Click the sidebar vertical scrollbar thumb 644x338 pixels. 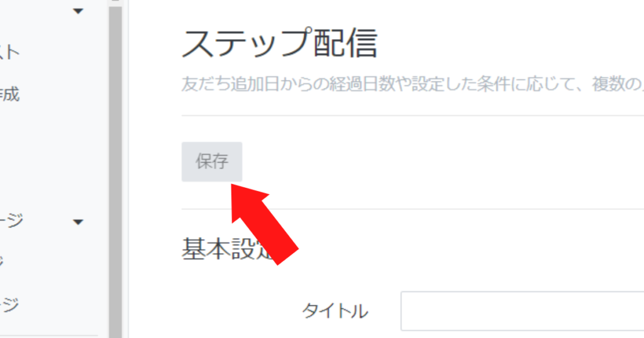pos(116,172)
